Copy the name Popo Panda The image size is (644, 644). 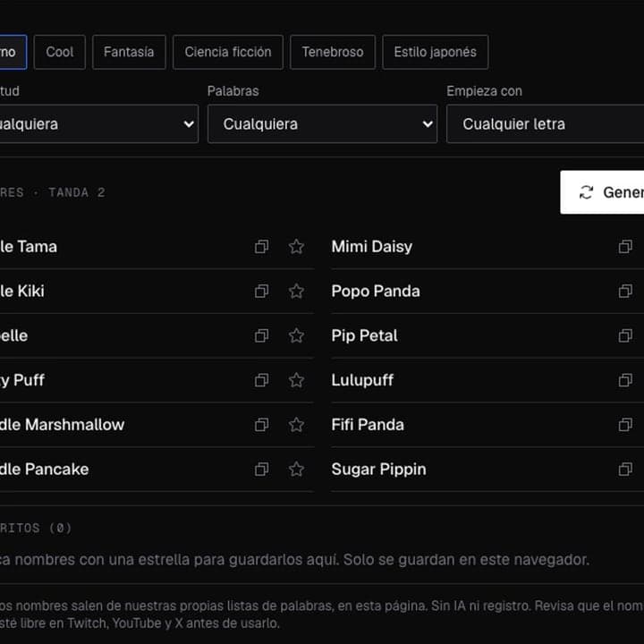625,292
